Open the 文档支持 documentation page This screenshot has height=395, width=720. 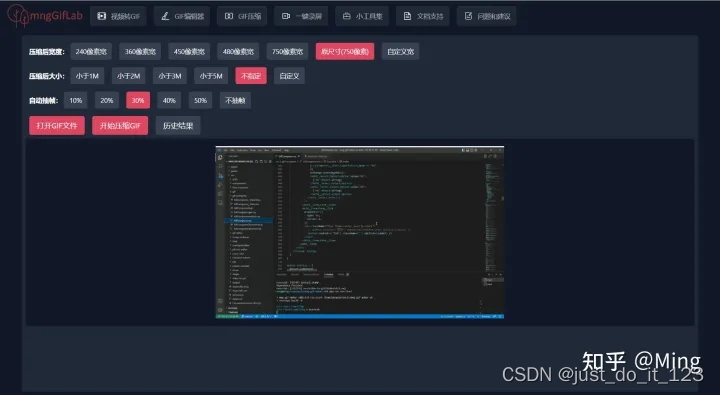click(422, 16)
